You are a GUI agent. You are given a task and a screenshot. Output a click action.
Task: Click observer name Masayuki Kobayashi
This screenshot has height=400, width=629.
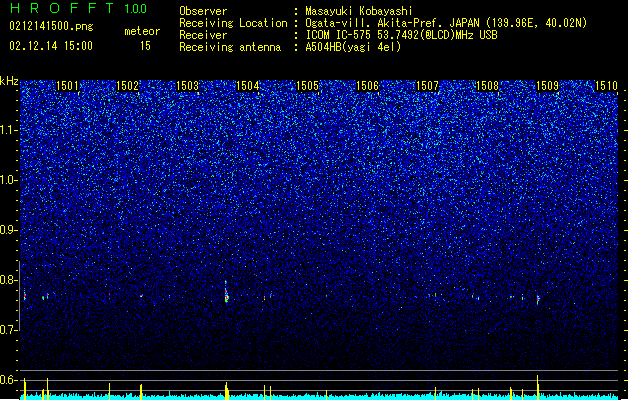pos(359,11)
